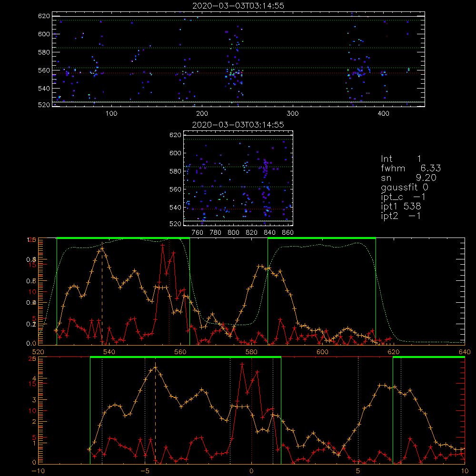Image resolution: width=476 pixels, height=476 pixels.
Task: Click x-axis label 580 on profile plot
Action: point(251,352)
